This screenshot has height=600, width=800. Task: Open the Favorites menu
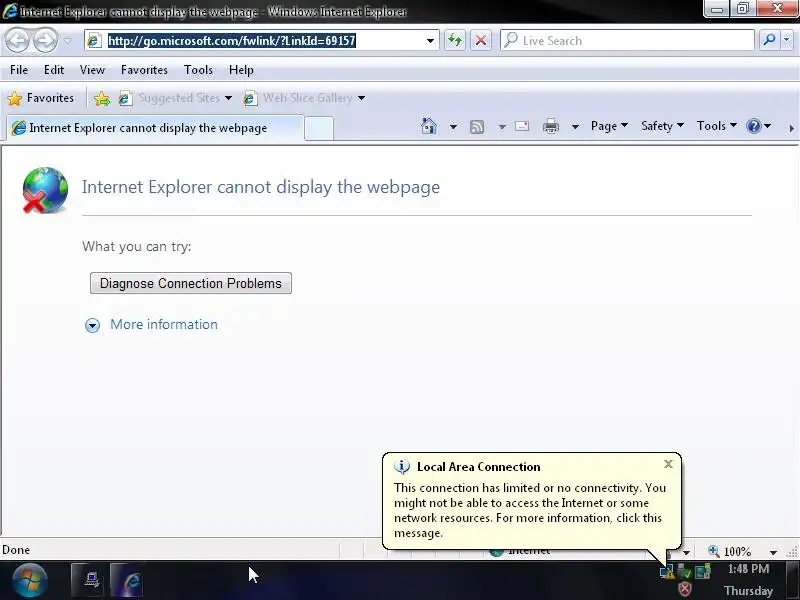click(144, 70)
